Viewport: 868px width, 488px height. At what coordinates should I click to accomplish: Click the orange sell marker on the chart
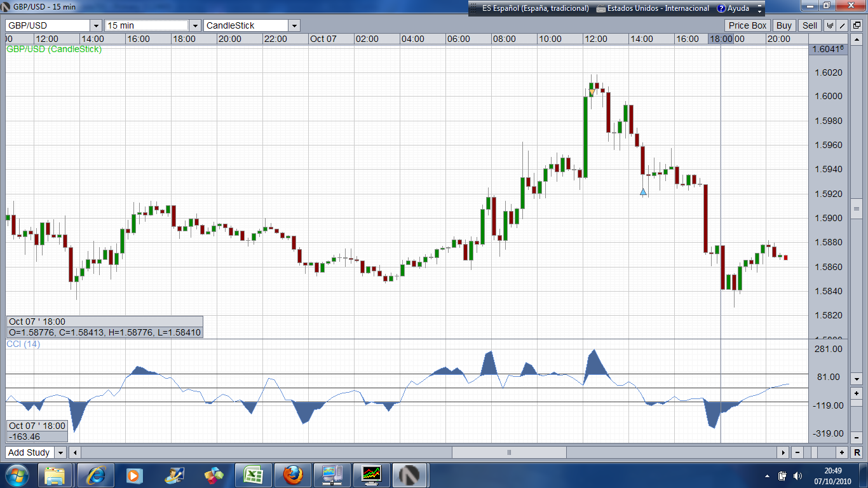point(592,93)
